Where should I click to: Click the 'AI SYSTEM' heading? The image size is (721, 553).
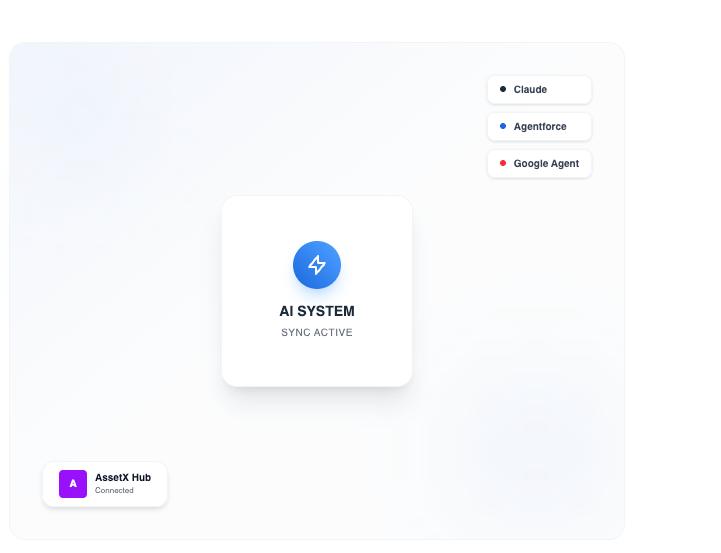click(x=317, y=311)
